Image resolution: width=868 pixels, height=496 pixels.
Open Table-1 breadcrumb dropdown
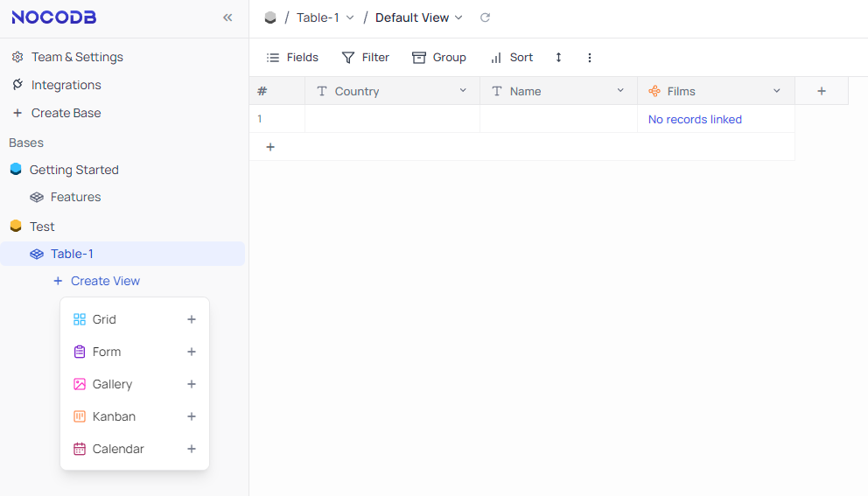coord(325,17)
